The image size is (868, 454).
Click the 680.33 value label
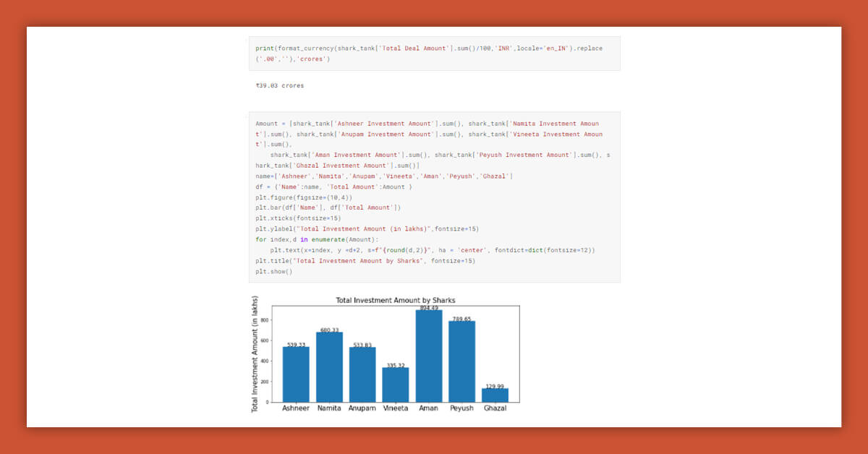click(x=330, y=330)
